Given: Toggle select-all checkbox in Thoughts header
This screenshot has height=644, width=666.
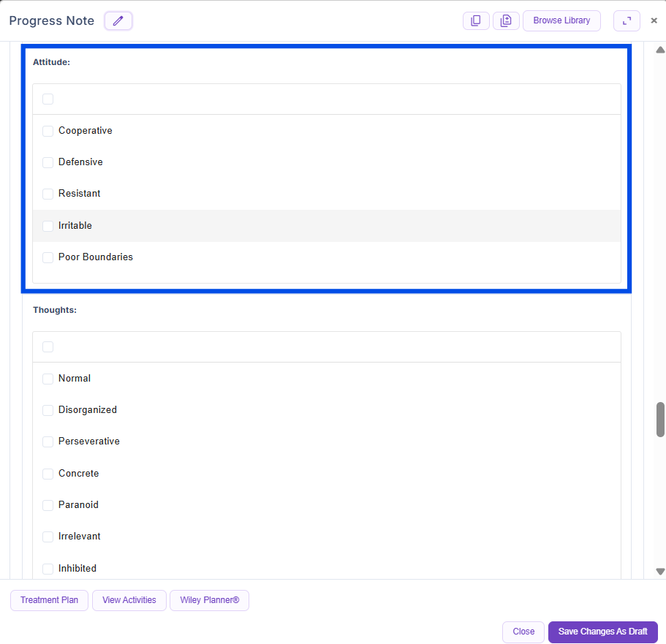Looking at the screenshot, I should (x=48, y=347).
